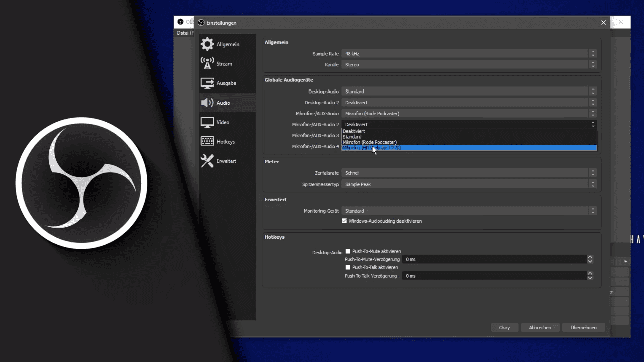Confirm settings with the Okay button
Image resolution: width=644 pixels, height=362 pixels.
coord(504,327)
